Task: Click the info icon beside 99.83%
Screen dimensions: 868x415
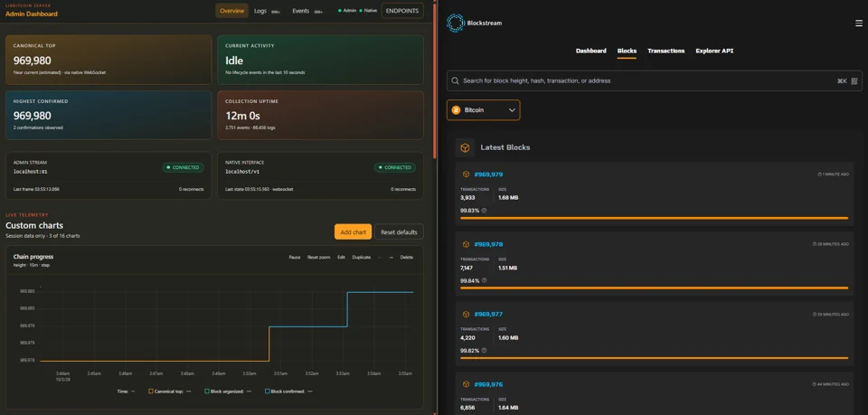Action: (x=484, y=211)
